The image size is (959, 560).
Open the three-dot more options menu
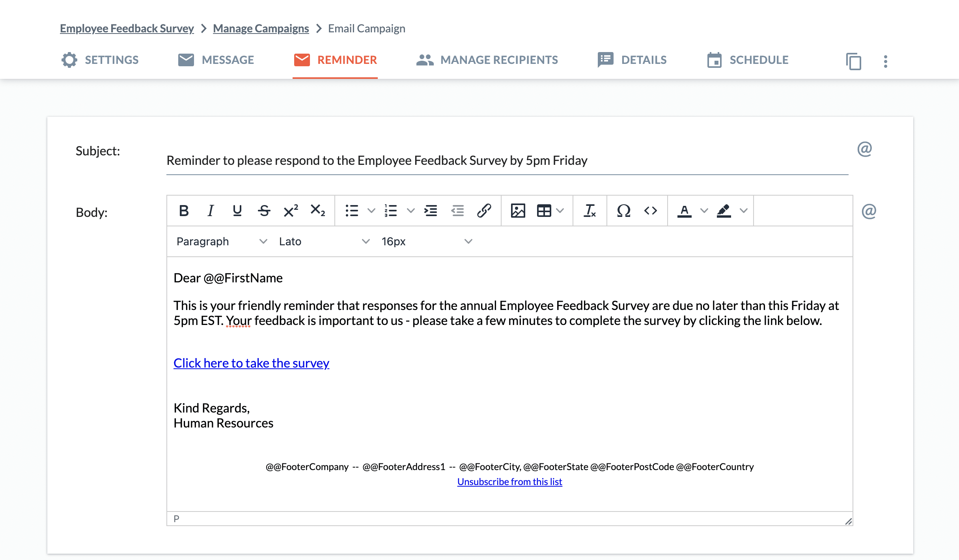[886, 61]
